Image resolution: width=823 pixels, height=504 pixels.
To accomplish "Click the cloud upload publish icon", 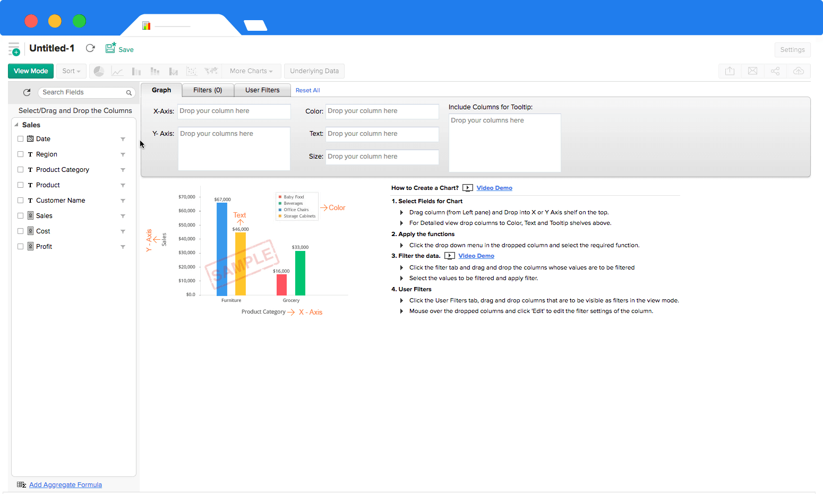I will [799, 71].
